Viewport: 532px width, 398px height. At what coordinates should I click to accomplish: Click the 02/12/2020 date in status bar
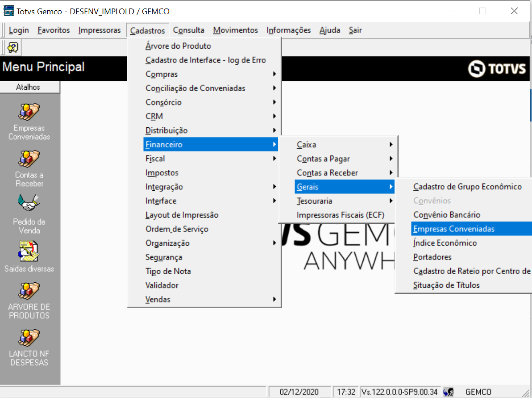tap(299, 392)
